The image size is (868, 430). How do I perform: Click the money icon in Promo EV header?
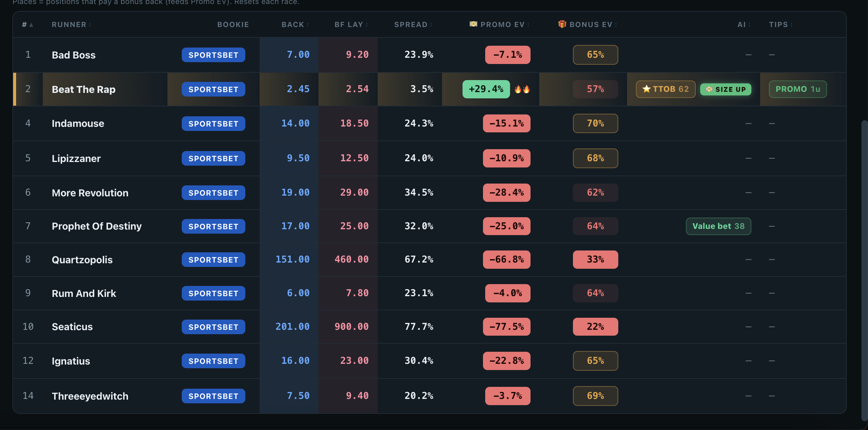473,24
